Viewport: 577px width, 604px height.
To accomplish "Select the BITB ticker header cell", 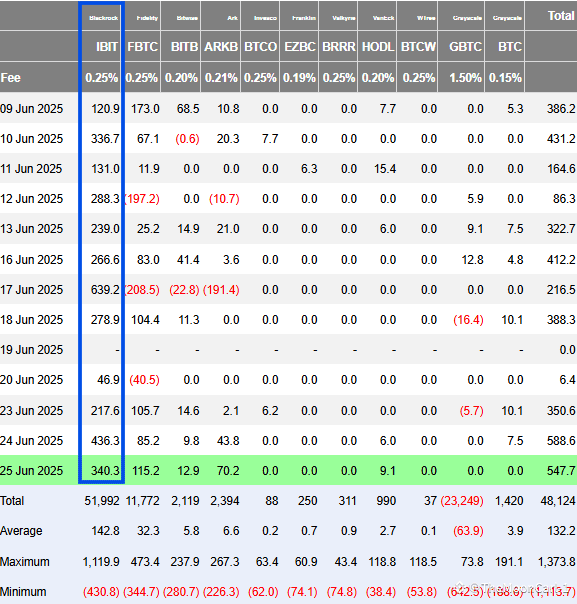I will (185, 47).
